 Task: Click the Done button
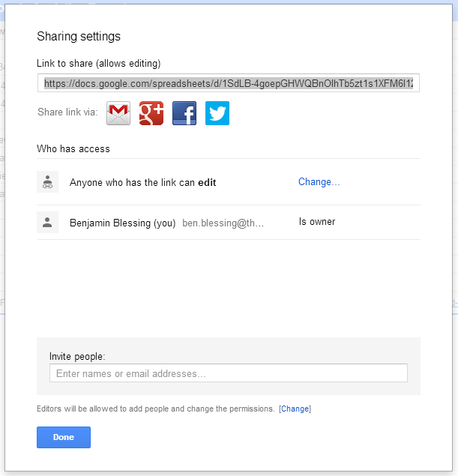tap(64, 437)
